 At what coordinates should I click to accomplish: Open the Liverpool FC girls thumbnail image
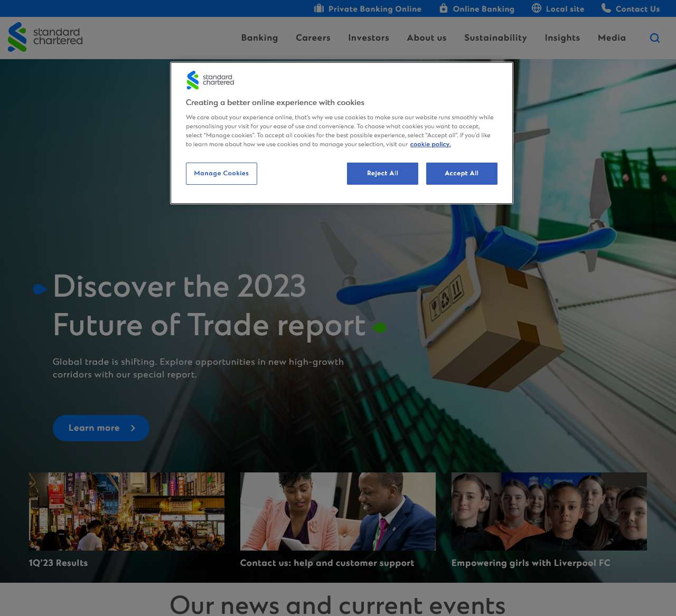coord(549,511)
